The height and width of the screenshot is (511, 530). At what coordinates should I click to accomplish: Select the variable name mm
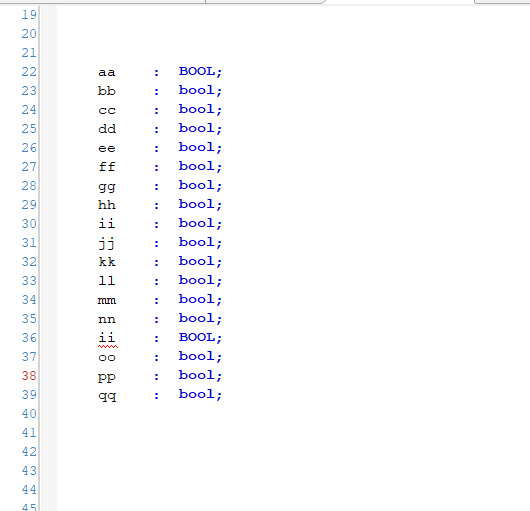107,300
